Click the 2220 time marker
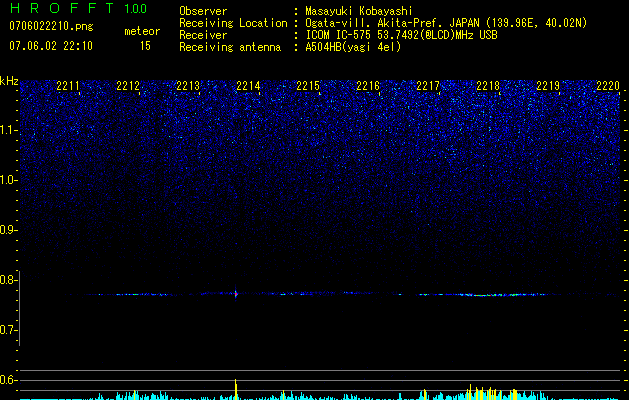 [608, 86]
